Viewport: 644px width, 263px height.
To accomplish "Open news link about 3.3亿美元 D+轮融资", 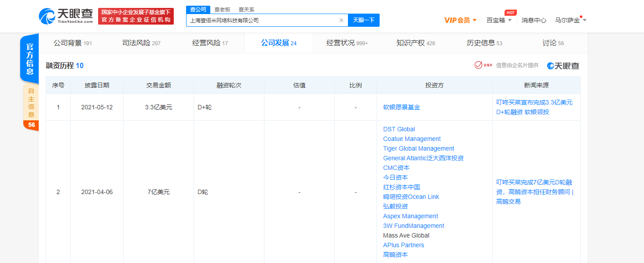I will pyautogui.click(x=534, y=107).
